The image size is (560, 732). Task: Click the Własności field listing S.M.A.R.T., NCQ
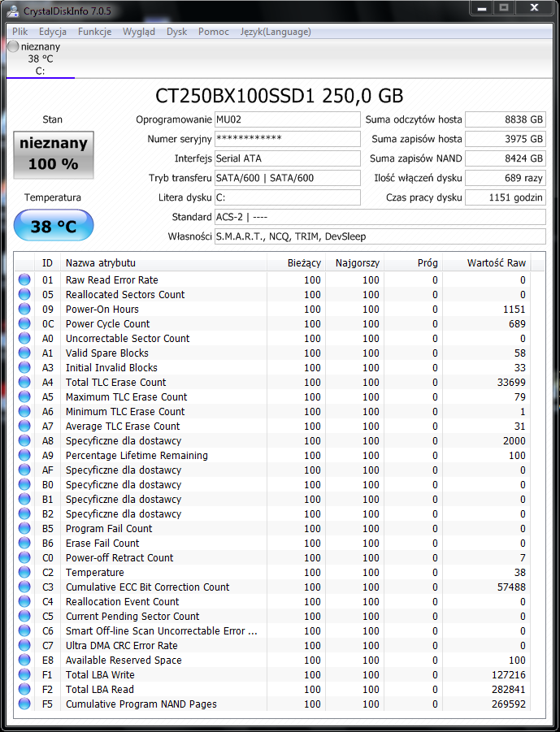coord(380,236)
